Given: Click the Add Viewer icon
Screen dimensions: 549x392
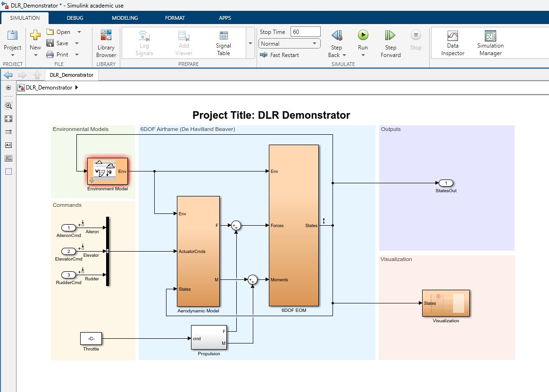Looking at the screenshot, I should coord(184,36).
